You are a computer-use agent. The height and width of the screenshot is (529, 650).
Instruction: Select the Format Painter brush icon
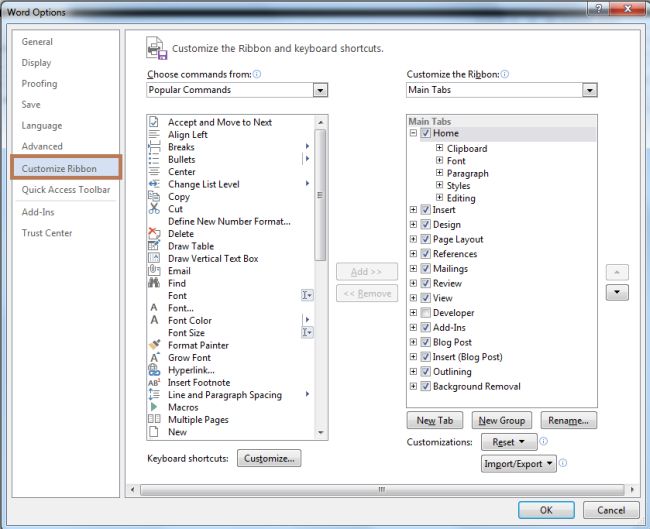pos(154,345)
